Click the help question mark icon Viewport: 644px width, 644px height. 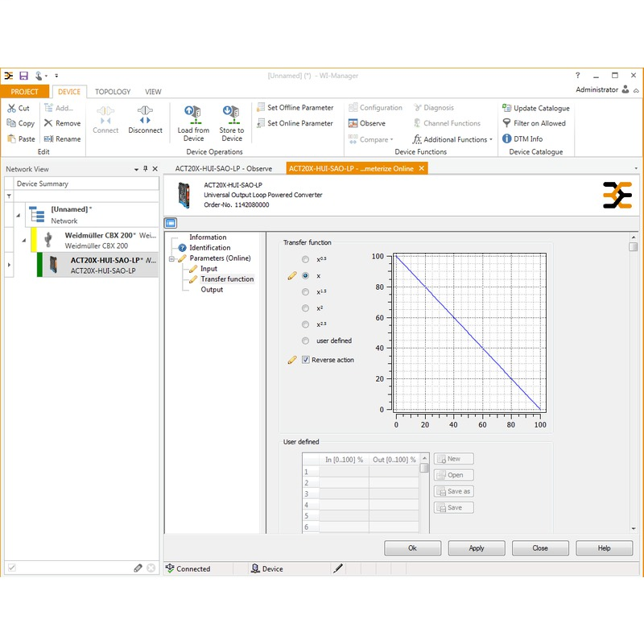coord(577,75)
